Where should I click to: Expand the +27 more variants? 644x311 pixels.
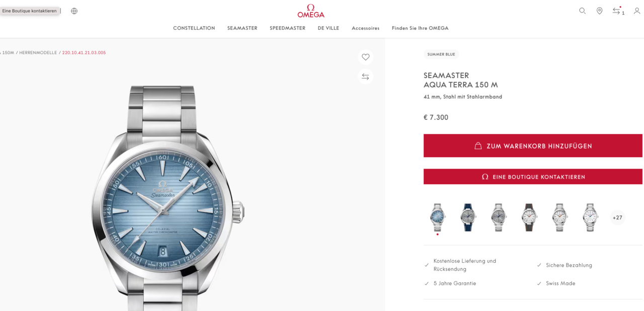coord(617,217)
